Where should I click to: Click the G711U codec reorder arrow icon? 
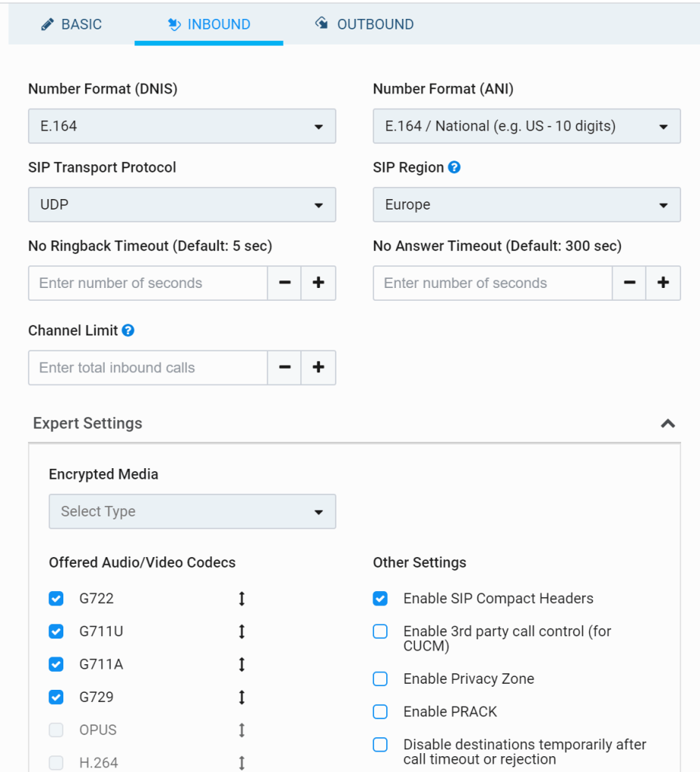[x=242, y=632]
